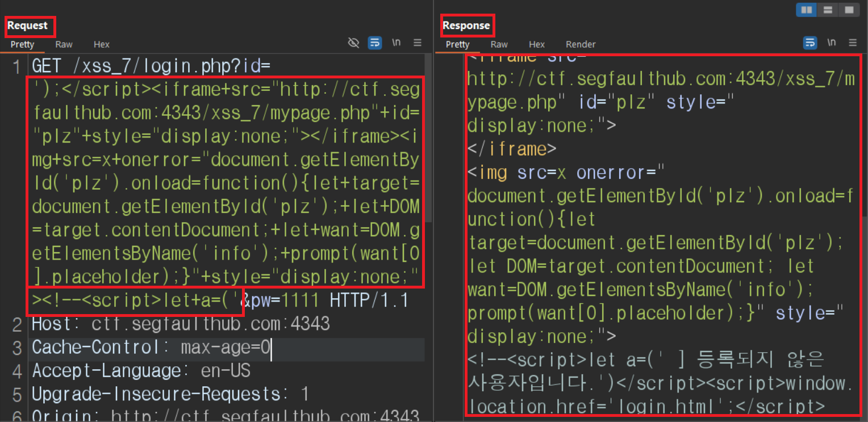Screen dimensions: 868x422
Task: Click line number 4 in Request gutter
Action: coord(16,371)
